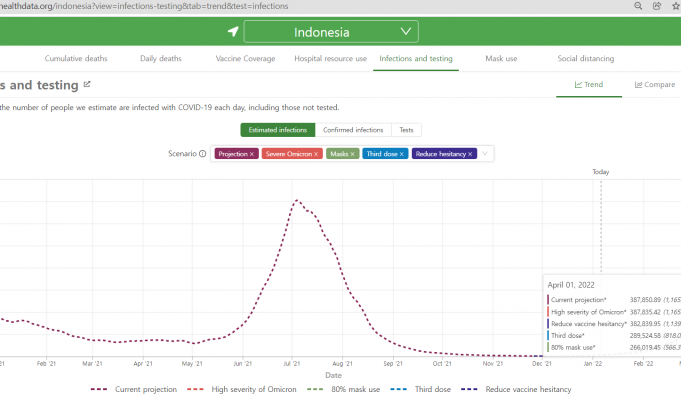Screen dimensions: 681x400
Task: Select the Estimated infections option
Action: [x=278, y=130]
